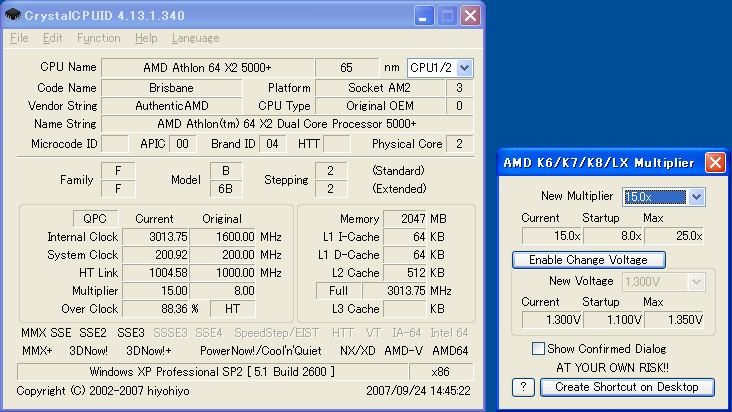Close the CrystalCPUID window
732x412 pixels.
[468, 15]
